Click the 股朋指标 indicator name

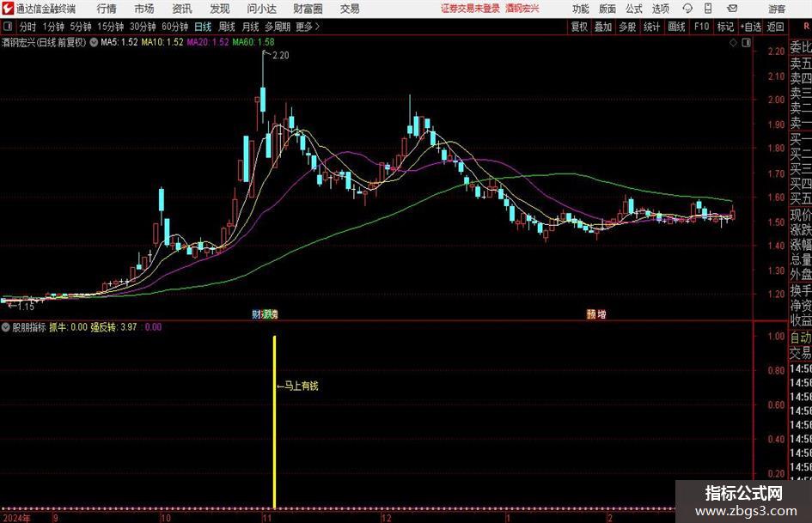pos(29,326)
